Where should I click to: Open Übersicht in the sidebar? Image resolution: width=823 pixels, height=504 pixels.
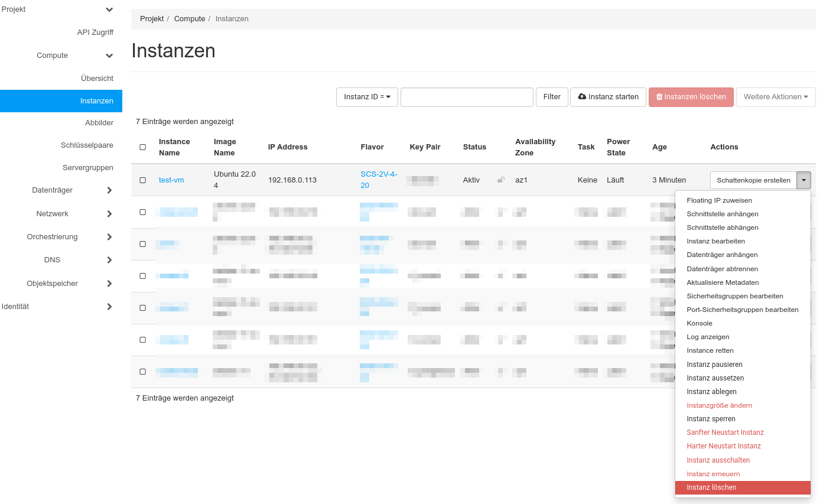tap(97, 79)
